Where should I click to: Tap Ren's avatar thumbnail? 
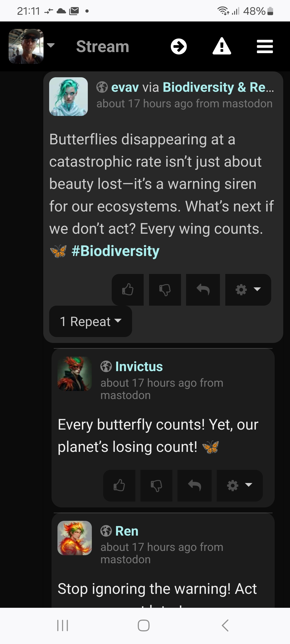75,538
